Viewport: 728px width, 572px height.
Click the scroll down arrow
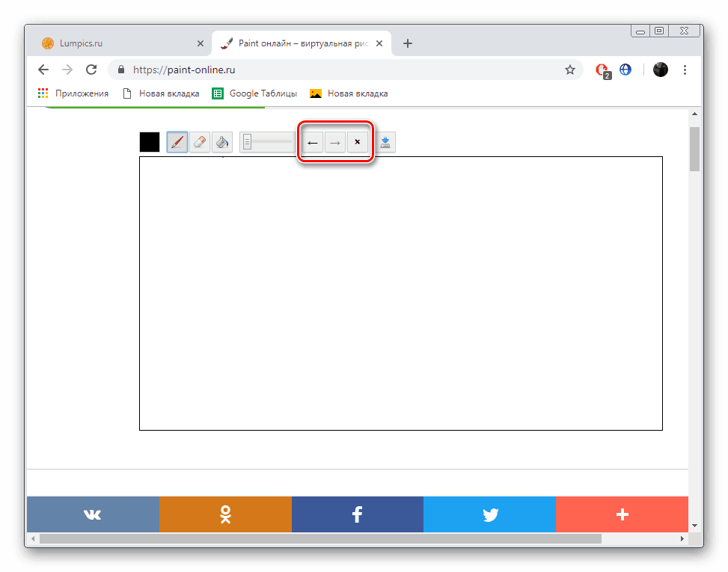(x=694, y=526)
